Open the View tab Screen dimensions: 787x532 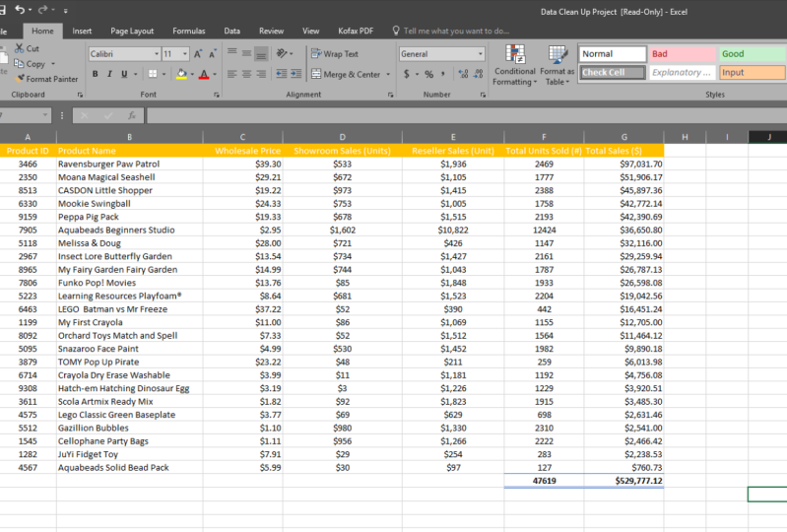[x=310, y=31]
